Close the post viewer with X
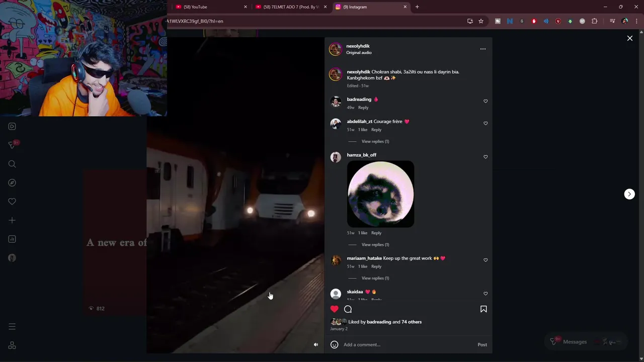Image resolution: width=644 pixels, height=362 pixels. coord(630,38)
